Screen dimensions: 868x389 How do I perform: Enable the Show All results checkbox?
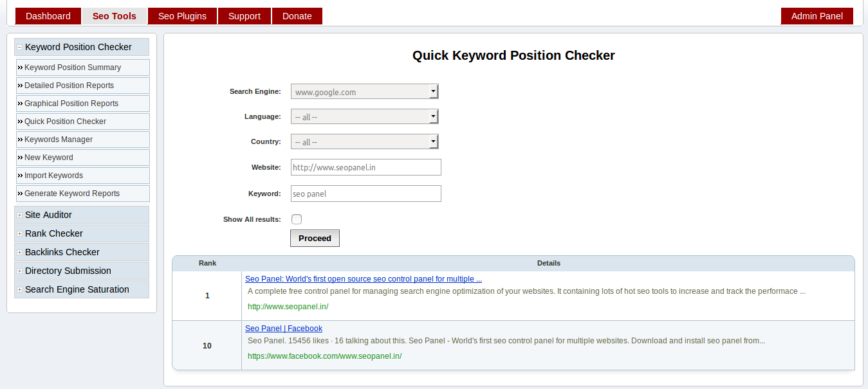click(x=297, y=219)
